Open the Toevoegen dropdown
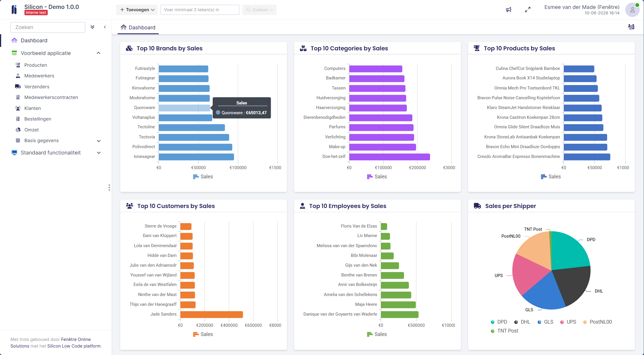This screenshot has width=644, height=355. (x=137, y=10)
